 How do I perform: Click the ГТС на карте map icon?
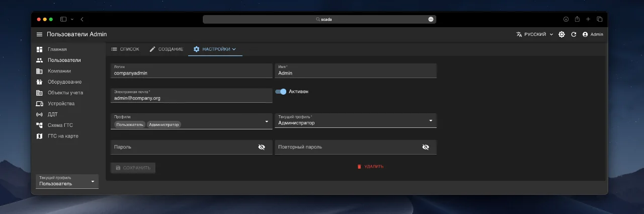pyautogui.click(x=39, y=136)
